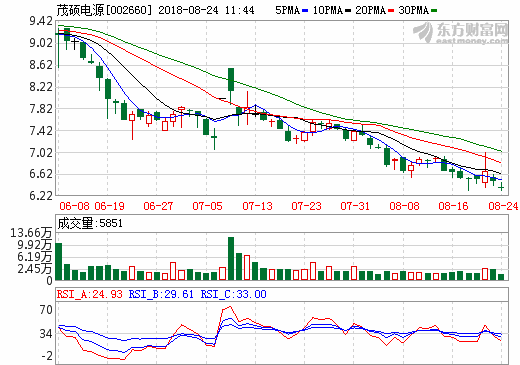Click the RSI_C:33.00 indicator value

(x=233, y=294)
